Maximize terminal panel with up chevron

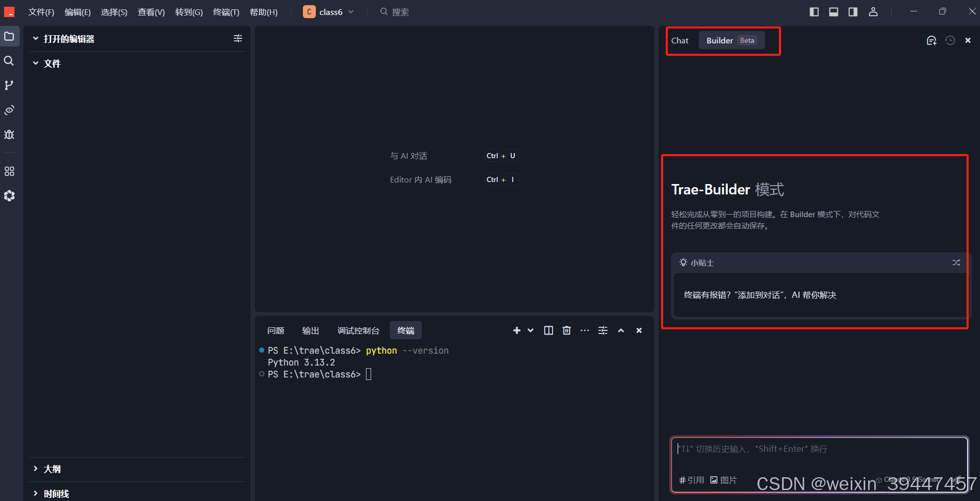[621, 330]
